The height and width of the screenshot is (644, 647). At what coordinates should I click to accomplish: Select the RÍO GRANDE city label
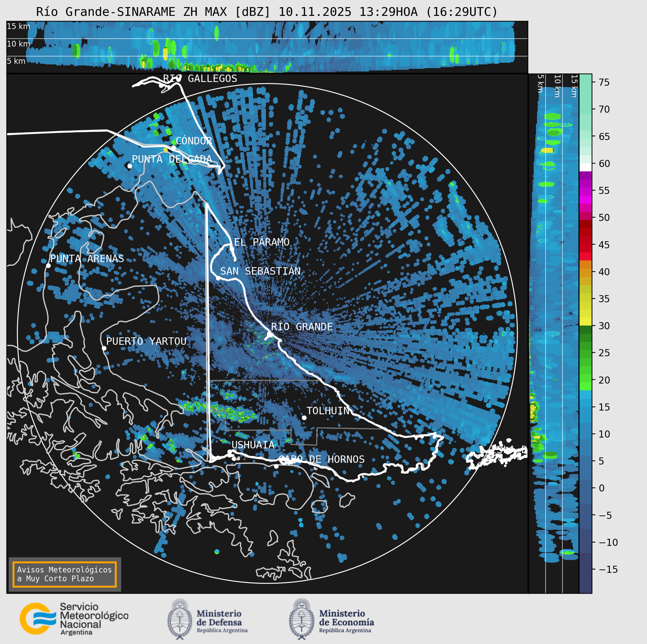(302, 327)
